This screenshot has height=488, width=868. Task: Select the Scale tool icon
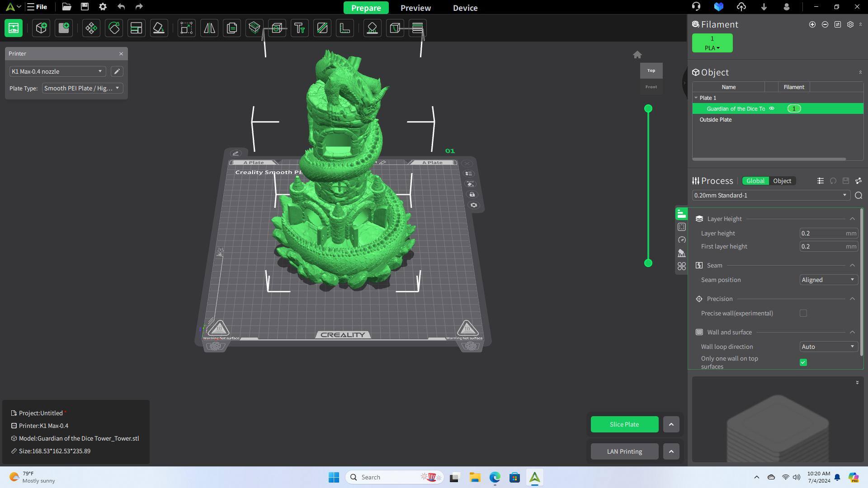click(x=186, y=28)
